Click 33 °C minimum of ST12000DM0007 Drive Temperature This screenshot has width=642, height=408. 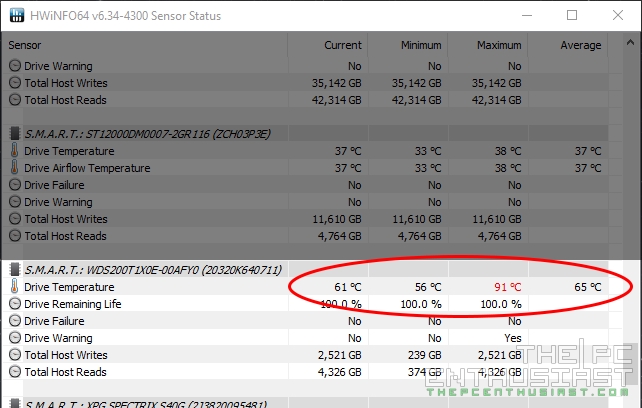428,151
